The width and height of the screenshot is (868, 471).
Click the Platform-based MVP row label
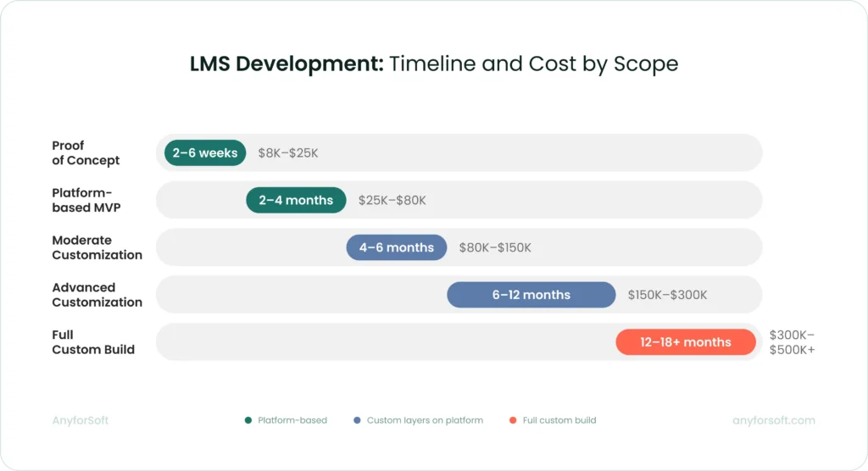click(86, 200)
